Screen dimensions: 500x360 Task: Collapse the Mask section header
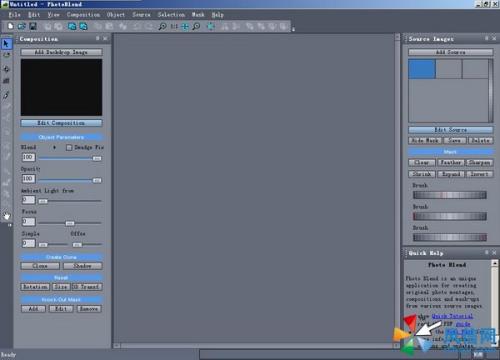[x=450, y=152]
